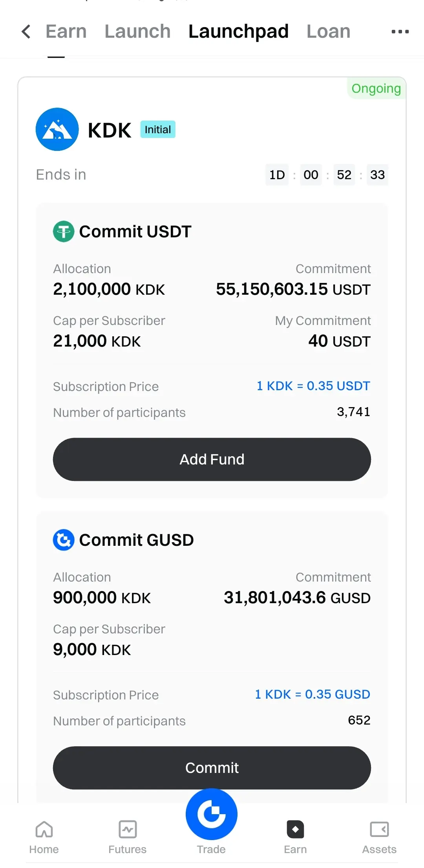Tap the Initial badge next to KDK

tap(158, 130)
